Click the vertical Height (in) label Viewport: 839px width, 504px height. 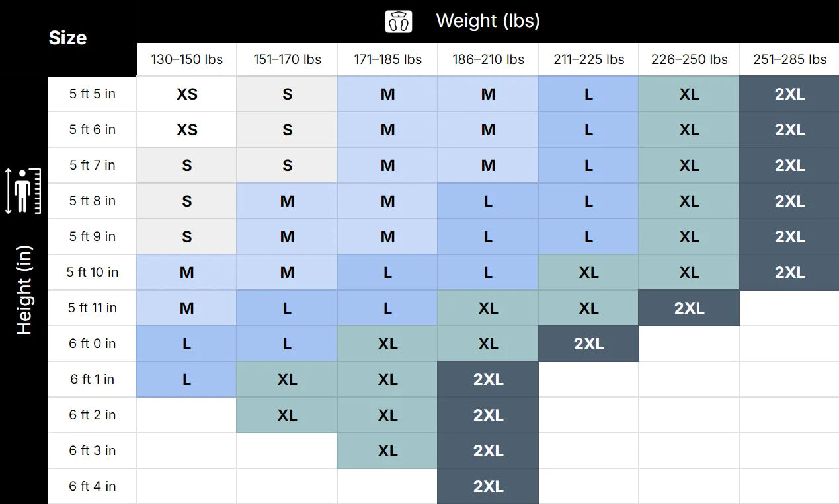point(24,291)
